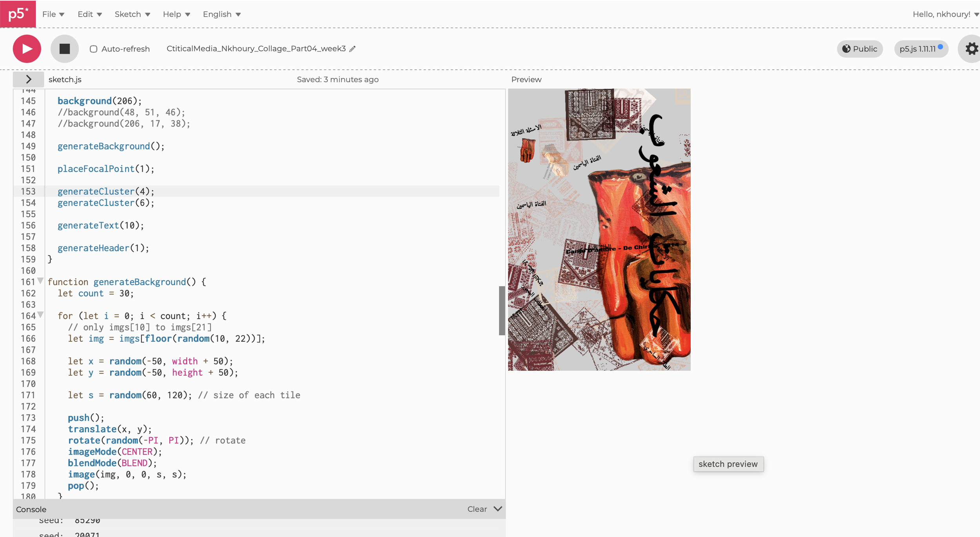Screen dimensions: 980x537
Task: Click the sketch preview collage canvas
Action: (599, 229)
